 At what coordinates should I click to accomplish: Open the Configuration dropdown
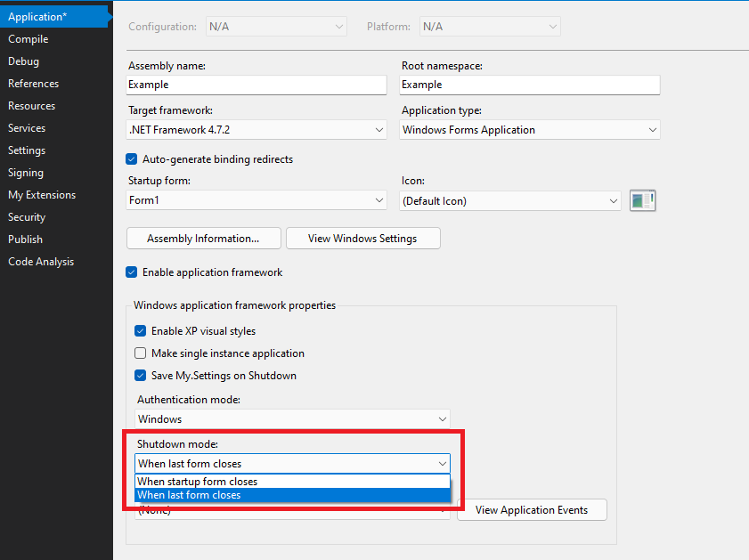(x=277, y=27)
